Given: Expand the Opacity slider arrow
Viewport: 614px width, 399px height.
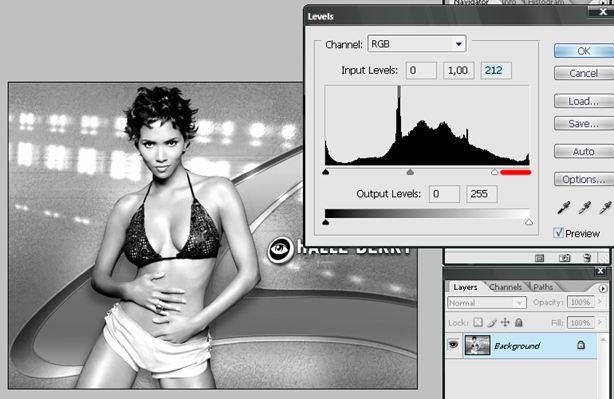Looking at the screenshot, I should [x=599, y=302].
